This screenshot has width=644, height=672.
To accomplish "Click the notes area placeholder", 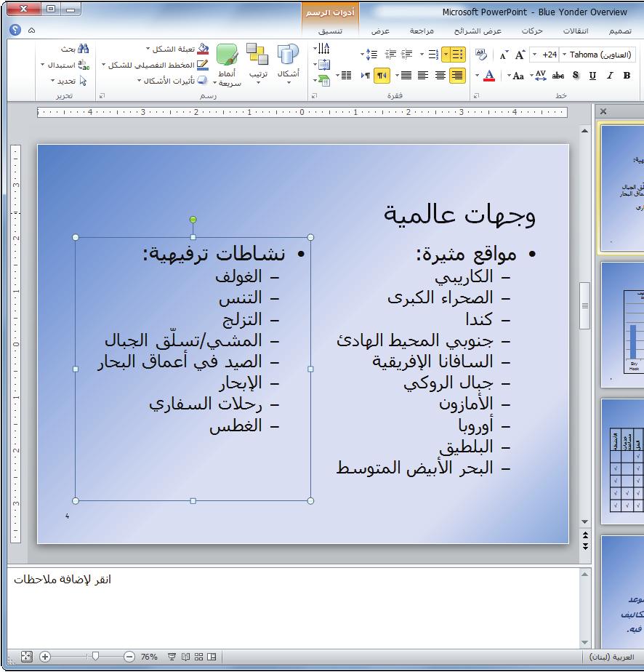I will point(62,580).
